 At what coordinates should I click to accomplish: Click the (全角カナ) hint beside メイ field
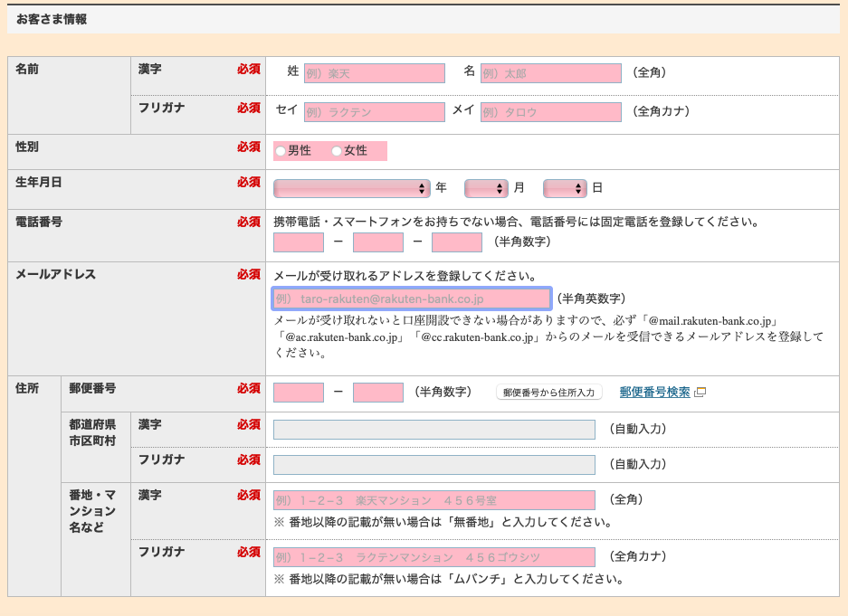[x=661, y=111]
